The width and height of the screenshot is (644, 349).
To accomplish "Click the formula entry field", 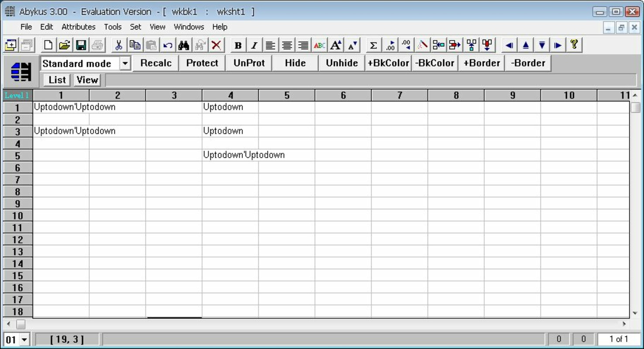I will click(370, 80).
